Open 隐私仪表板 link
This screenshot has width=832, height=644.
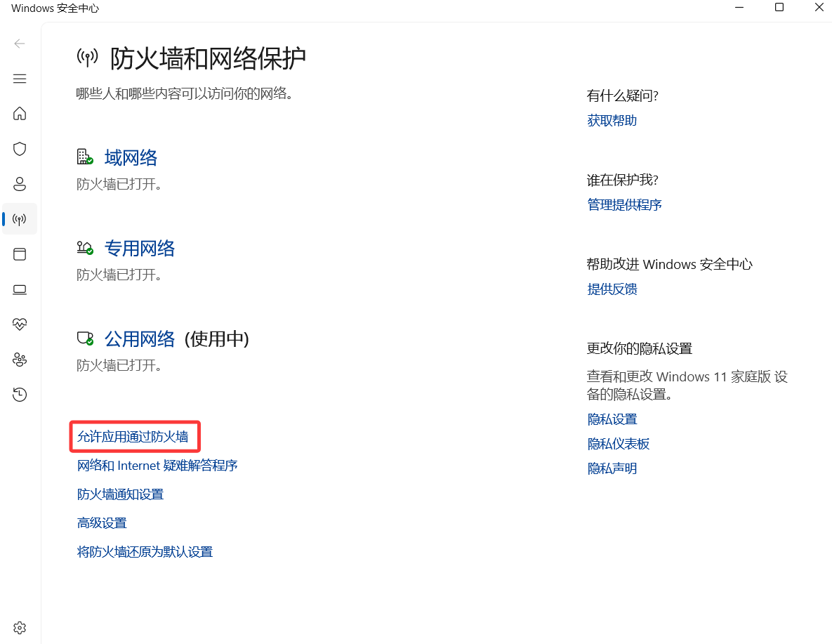(618, 444)
